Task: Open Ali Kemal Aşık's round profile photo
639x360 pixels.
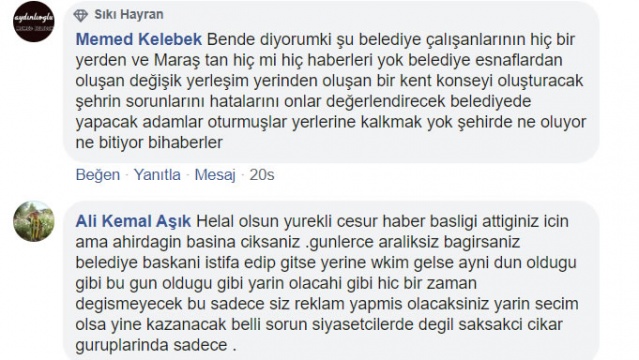Action: pos(33,221)
